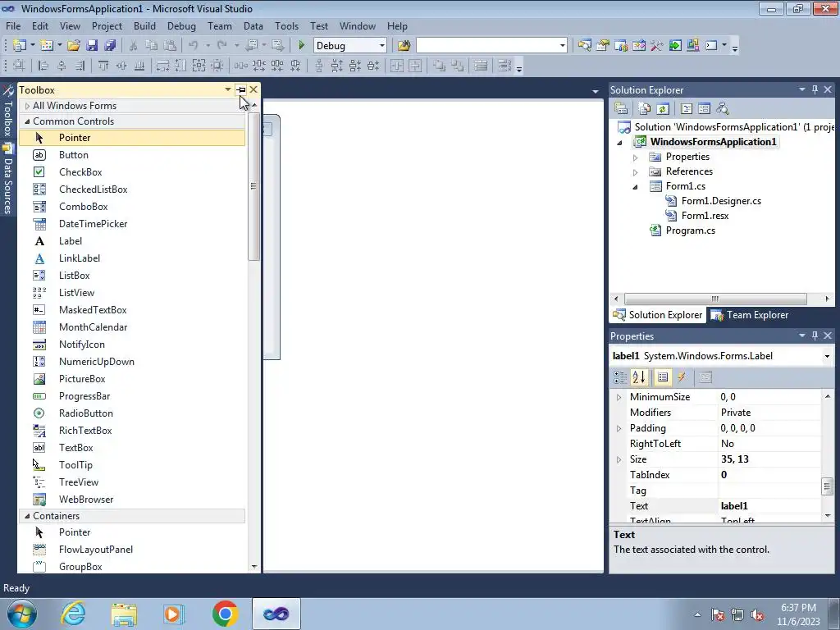Collapse the Form1.cs node
Screen dimensions: 840x630
pyautogui.click(x=636, y=187)
